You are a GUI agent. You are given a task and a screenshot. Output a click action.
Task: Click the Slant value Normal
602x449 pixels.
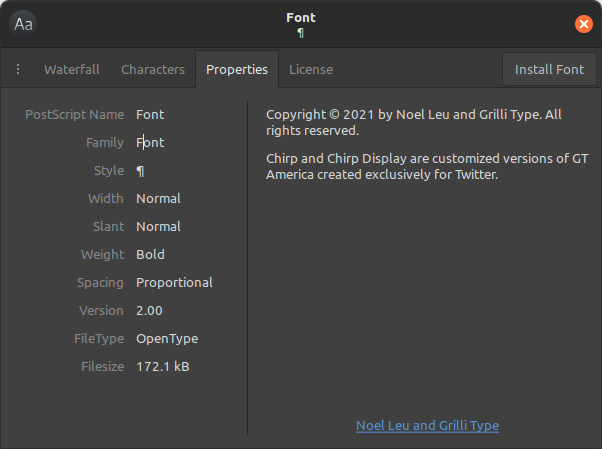point(159,227)
